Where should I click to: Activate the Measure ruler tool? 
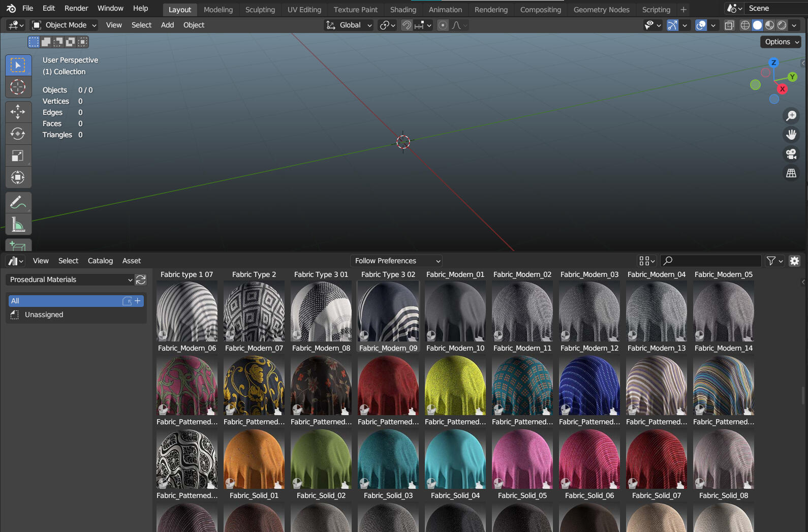pos(18,224)
